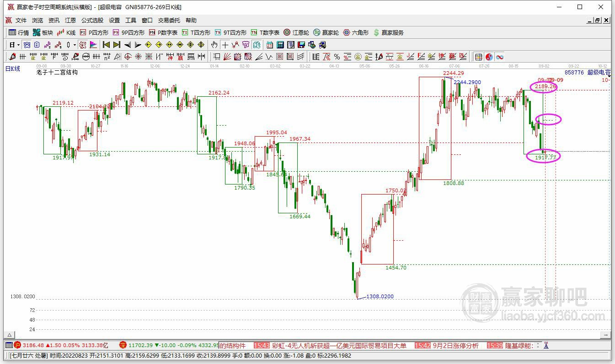615x364 pixels.
Task: Click the 板块 button
Action: 43,32
